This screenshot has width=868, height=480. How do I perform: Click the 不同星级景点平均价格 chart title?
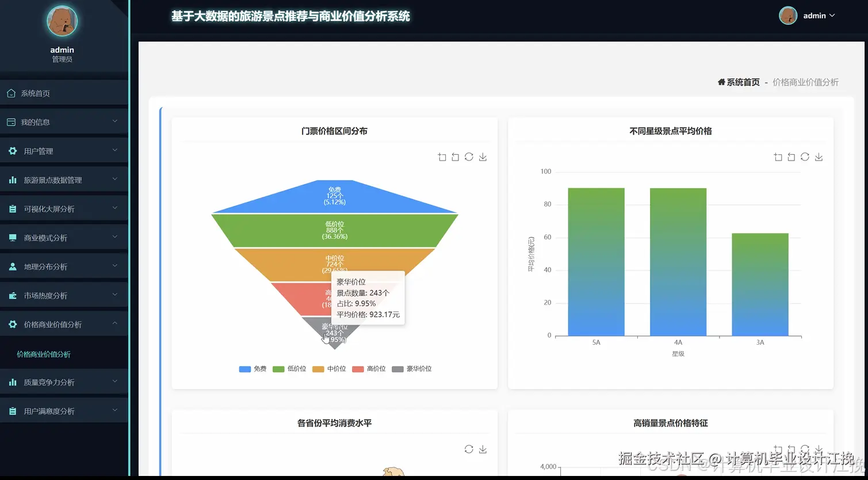tap(671, 131)
